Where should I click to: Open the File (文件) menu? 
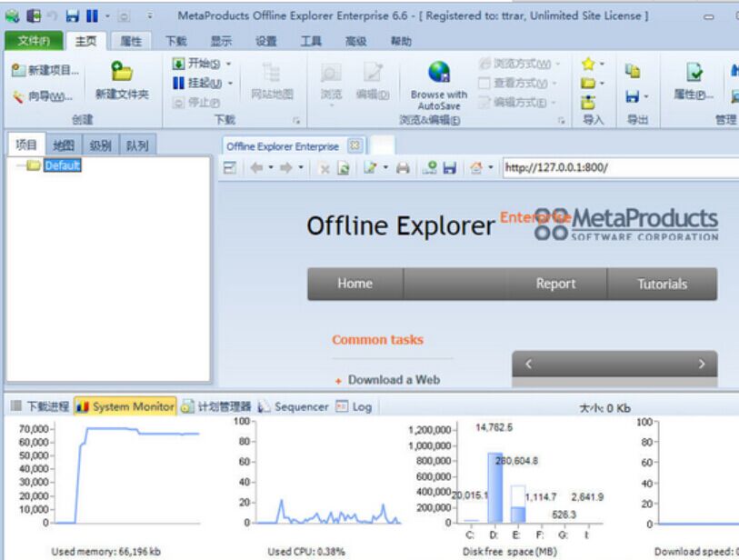pos(34,41)
